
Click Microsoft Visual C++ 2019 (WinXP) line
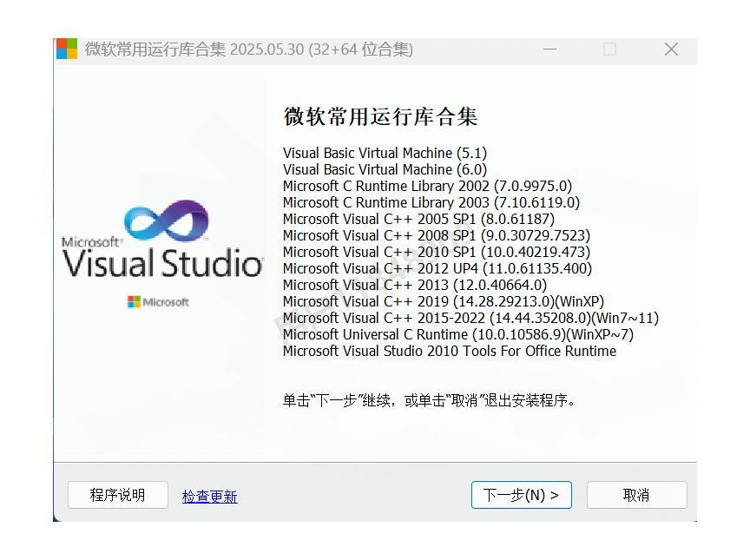(x=444, y=301)
